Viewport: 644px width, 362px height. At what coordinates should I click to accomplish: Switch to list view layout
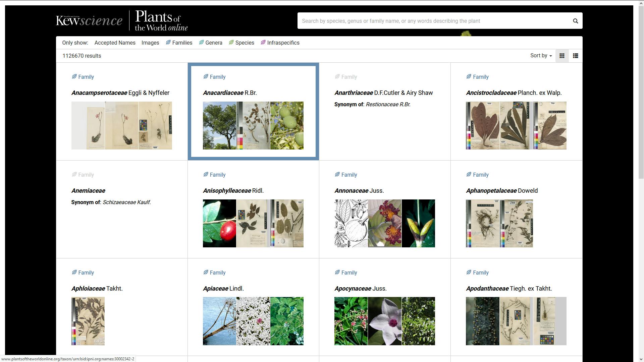pyautogui.click(x=575, y=56)
